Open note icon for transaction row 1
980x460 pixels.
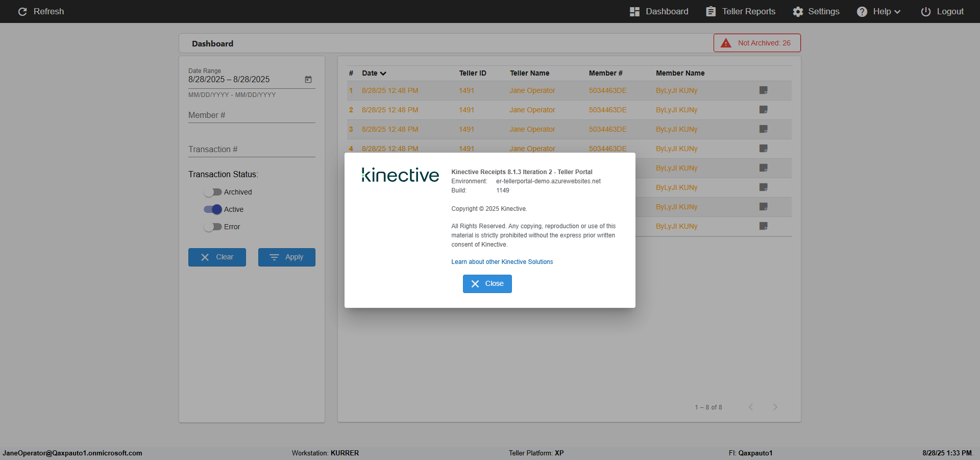click(764, 90)
